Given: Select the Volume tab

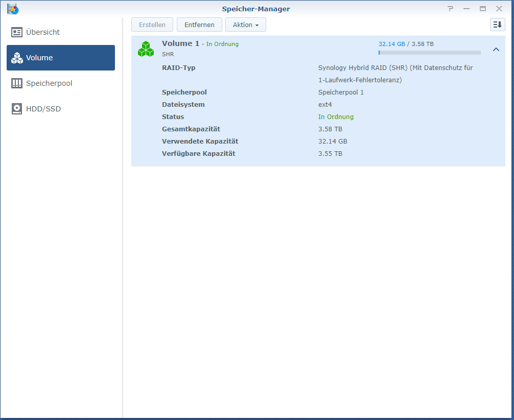Looking at the screenshot, I should click(x=61, y=58).
